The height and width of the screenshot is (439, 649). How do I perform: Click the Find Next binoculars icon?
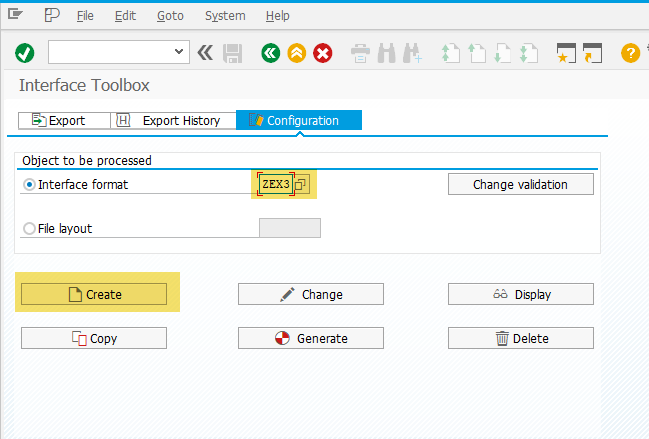click(413, 53)
